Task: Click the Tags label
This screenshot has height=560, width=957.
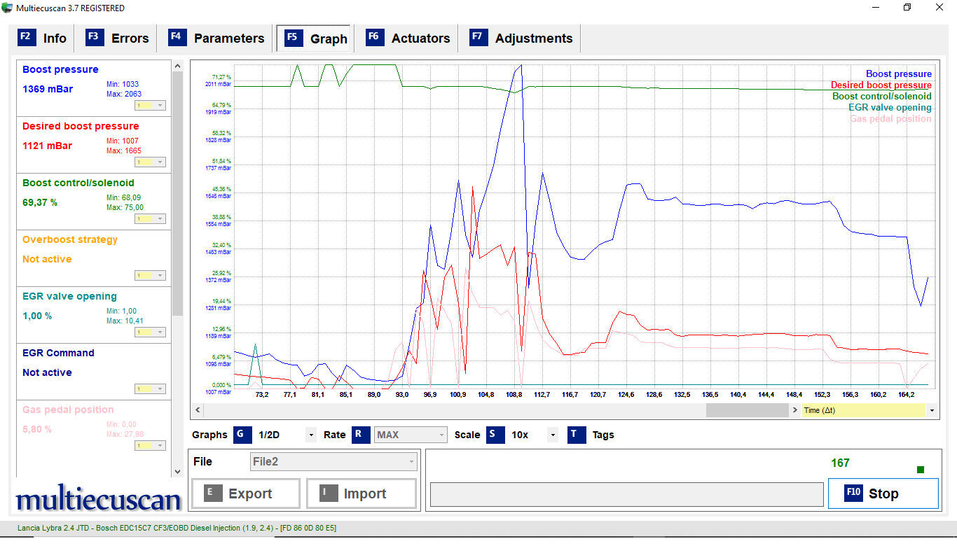Action: click(x=603, y=435)
